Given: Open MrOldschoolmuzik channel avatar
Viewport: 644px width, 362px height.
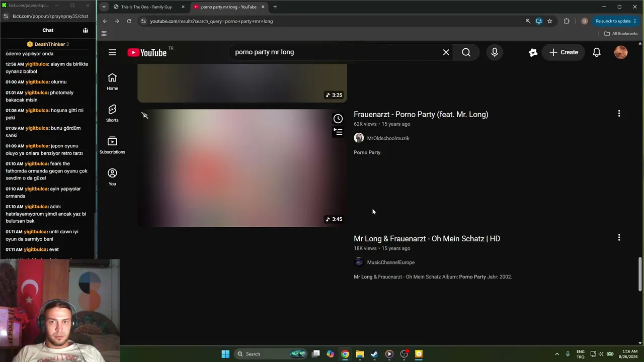Looking at the screenshot, I should tap(359, 138).
